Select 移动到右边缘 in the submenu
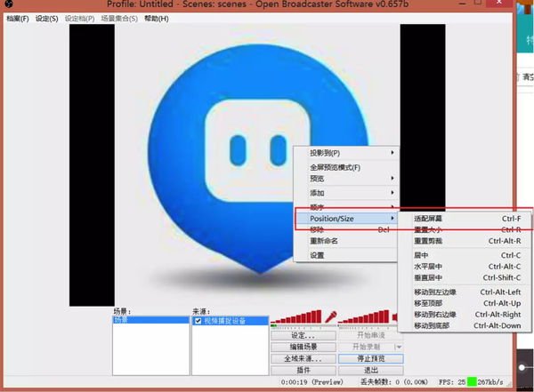This screenshot has width=534, height=392. (x=465, y=315)
